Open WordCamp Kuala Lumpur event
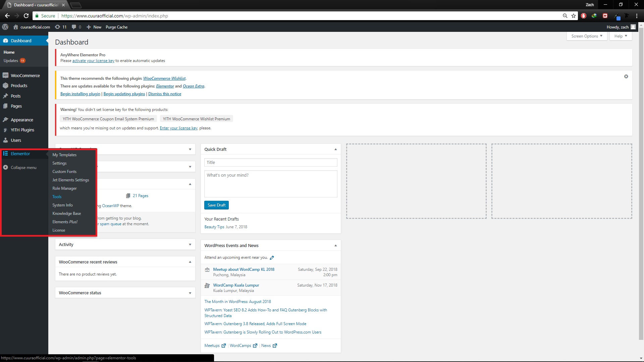This screenshot has height=362, width=644. [x=236, y=285]
